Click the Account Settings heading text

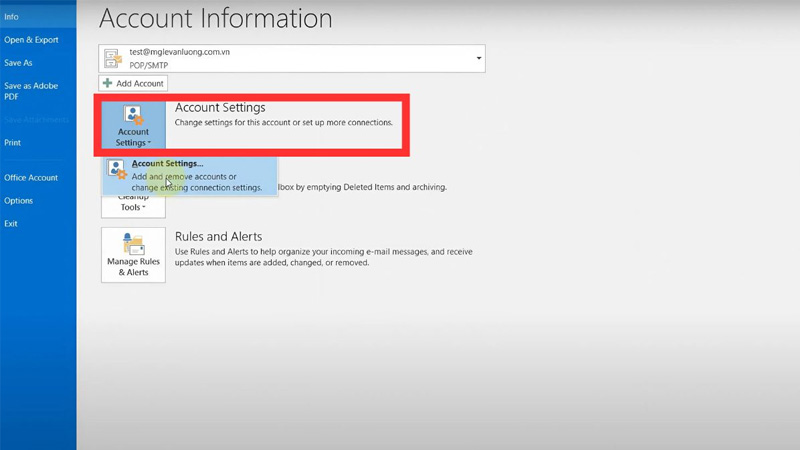coord(220,107)
